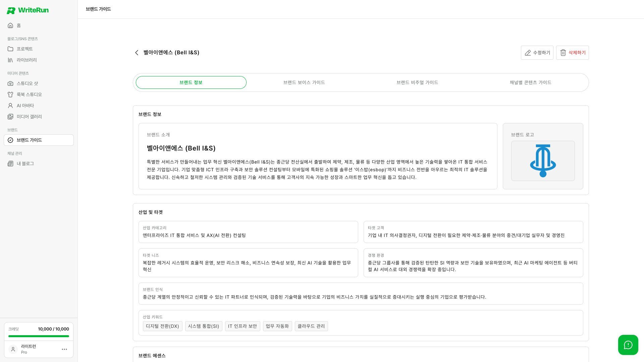Click the 클라우드 관리 keyword tag
Screen dimensions: 644x362
(311, 326)
